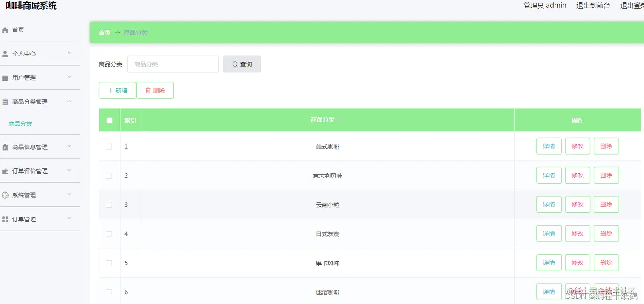Image resolution: width=644 pixels, height=304 pixels.
Task: Click the 查询 search button
Action: click(x=242, y=64)
